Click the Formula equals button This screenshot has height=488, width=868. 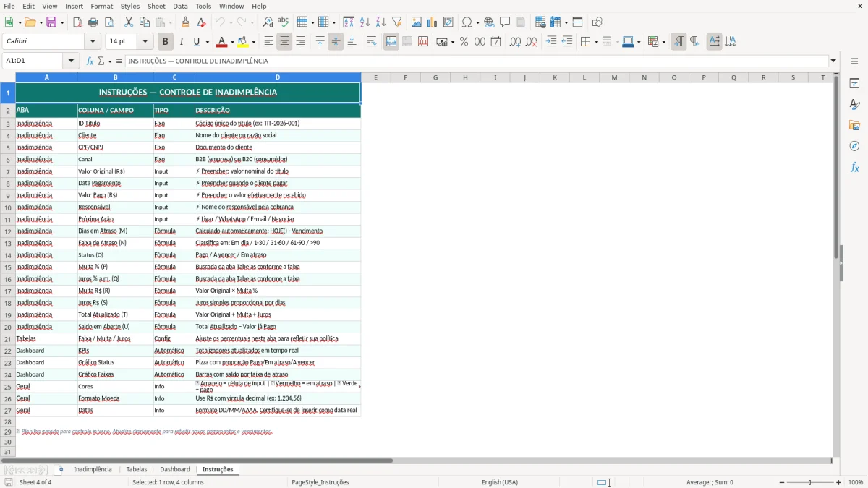click(x=119, y=61)
